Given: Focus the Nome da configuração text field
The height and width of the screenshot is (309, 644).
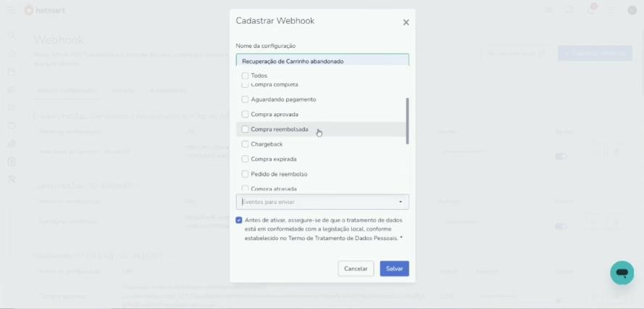Looking at the screenshot, I should pos(322,60).
